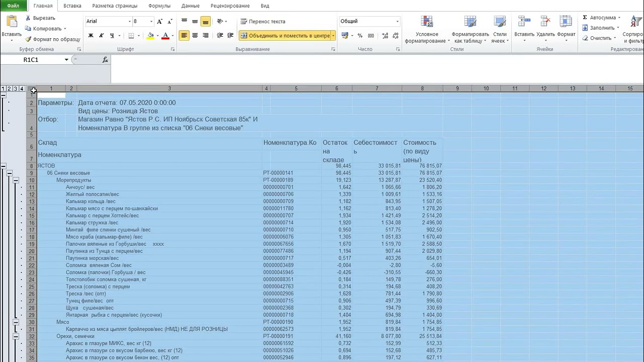Decrease font size with the small A icon
This screenshot has height=362, width=644.
pos(171,21)
